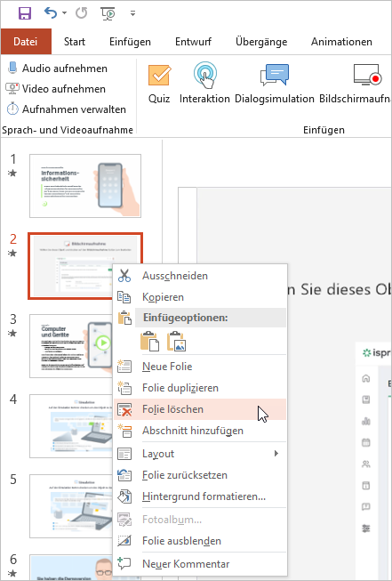The image size is (392, 581).
Task: Click the Interaktion icon
Action: pos(204,76)
